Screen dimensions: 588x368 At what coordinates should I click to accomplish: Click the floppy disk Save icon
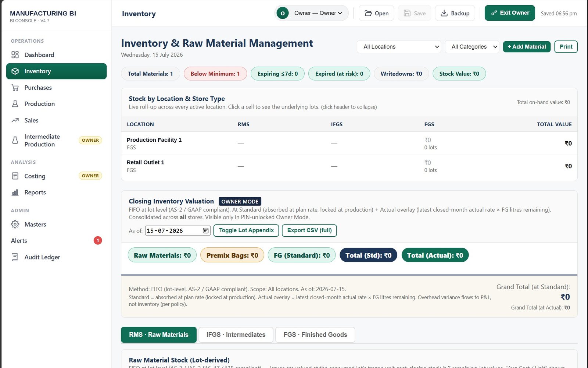[x=407, y=13]
